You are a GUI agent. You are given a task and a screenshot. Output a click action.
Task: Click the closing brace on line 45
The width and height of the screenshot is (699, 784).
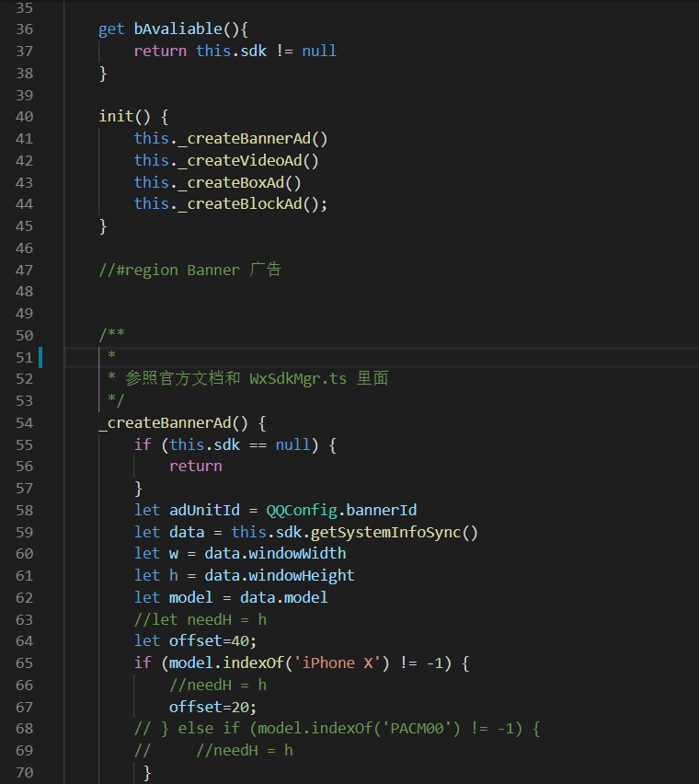(103, 226)
